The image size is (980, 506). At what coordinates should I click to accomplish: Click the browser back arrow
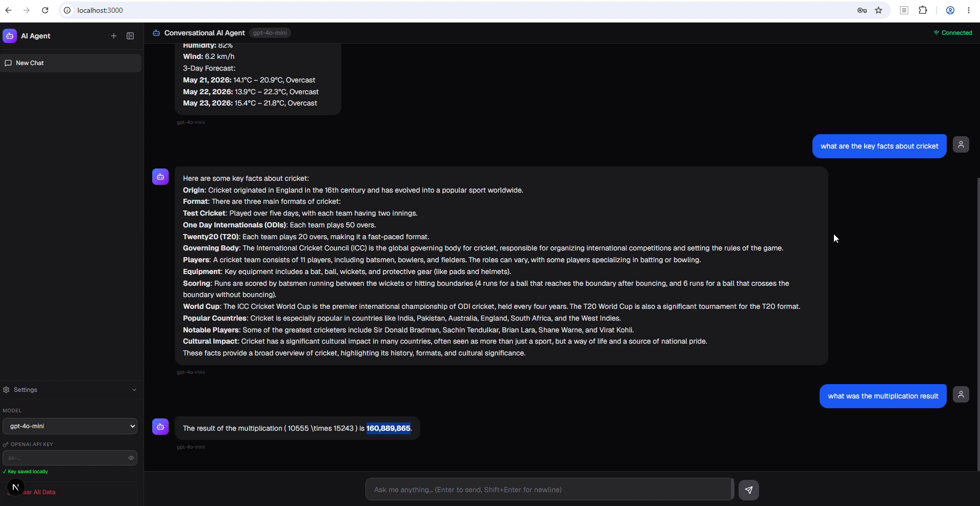[x=9, y=10]
